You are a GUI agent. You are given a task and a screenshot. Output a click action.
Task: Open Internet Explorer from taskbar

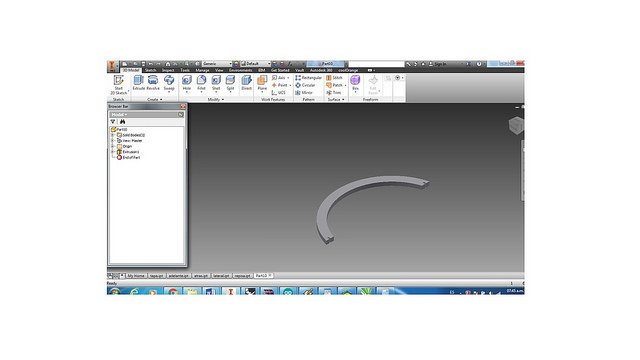(134, 291)
